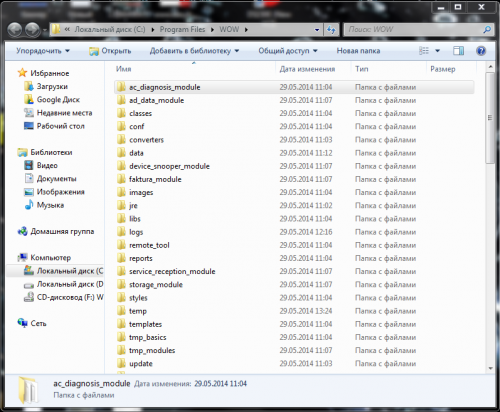Toggle the preview pane icon
This screenshot has width=500, height=412.
[459, 51]
